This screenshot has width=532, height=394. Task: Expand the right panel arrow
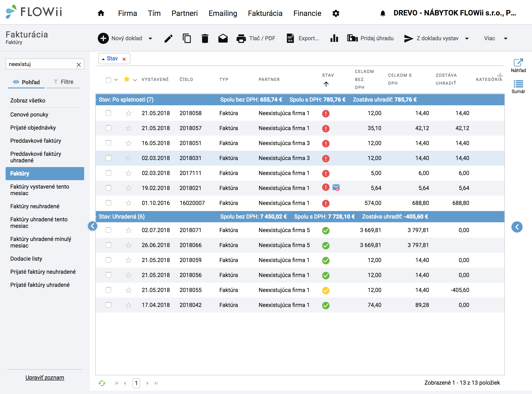point(517,227)
